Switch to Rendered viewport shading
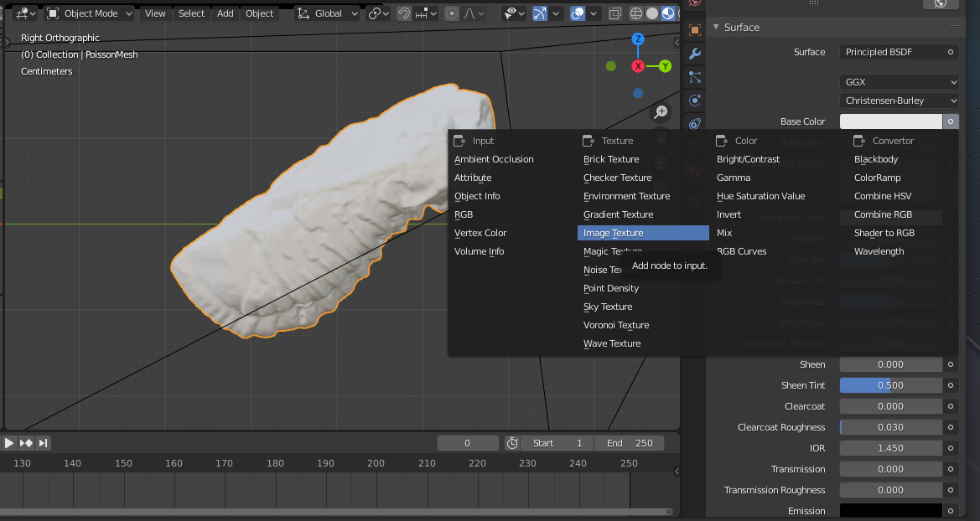 [681, 13]
